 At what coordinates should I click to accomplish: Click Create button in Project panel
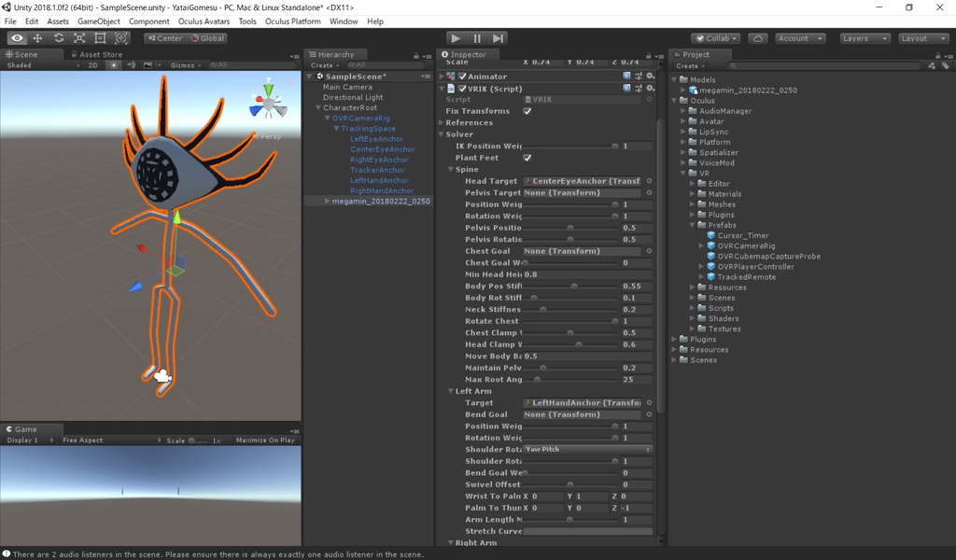click(690, 66)
